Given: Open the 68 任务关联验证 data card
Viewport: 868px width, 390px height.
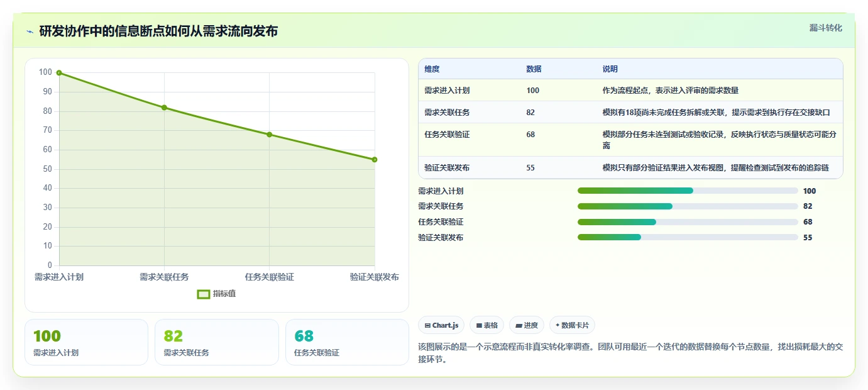Looking at the screenshot, I should [x=347, y=342].
